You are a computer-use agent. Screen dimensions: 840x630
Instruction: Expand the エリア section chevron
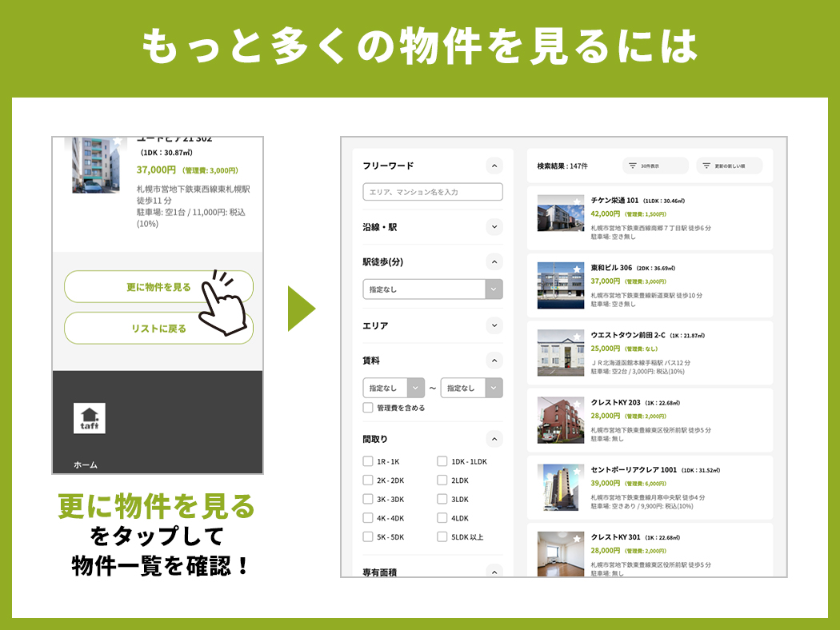coord(494,325)
